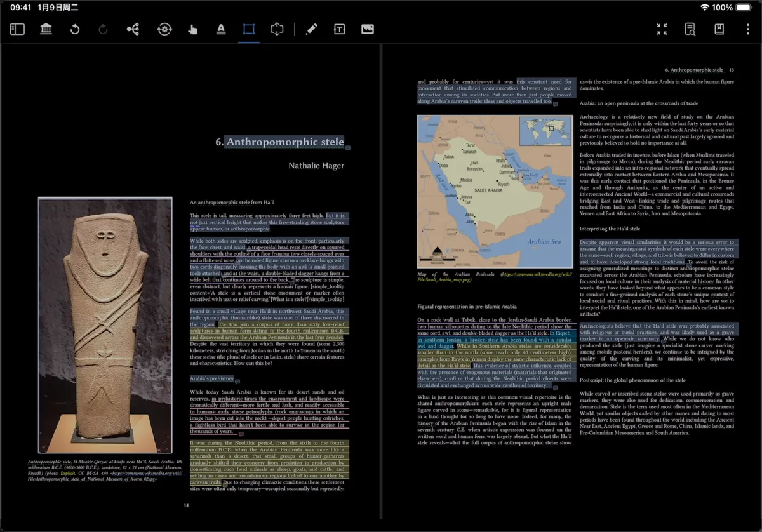The width and height of the screenshot is (762, 532).
Task: Select the text highlight tool
Action: click(221, 29)
